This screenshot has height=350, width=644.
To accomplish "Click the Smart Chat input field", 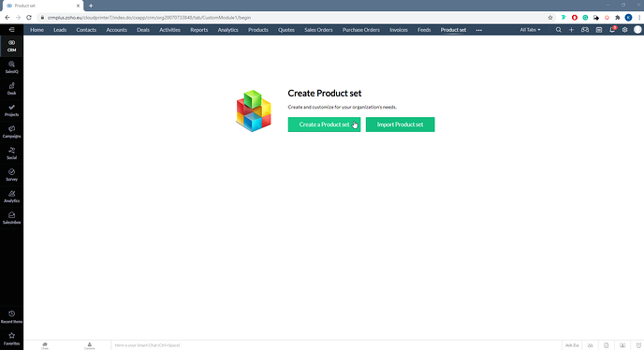I will tap(336, 345).
